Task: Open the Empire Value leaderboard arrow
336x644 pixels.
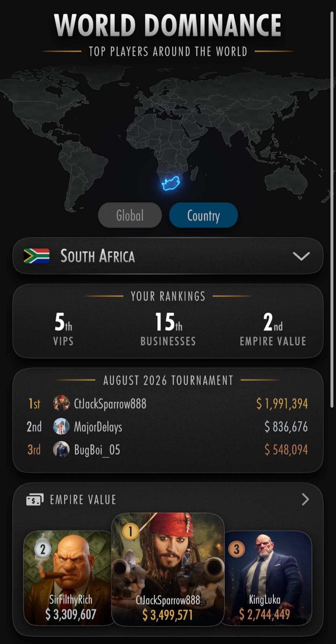Action: pyautogui.click(x=305, y=499)
